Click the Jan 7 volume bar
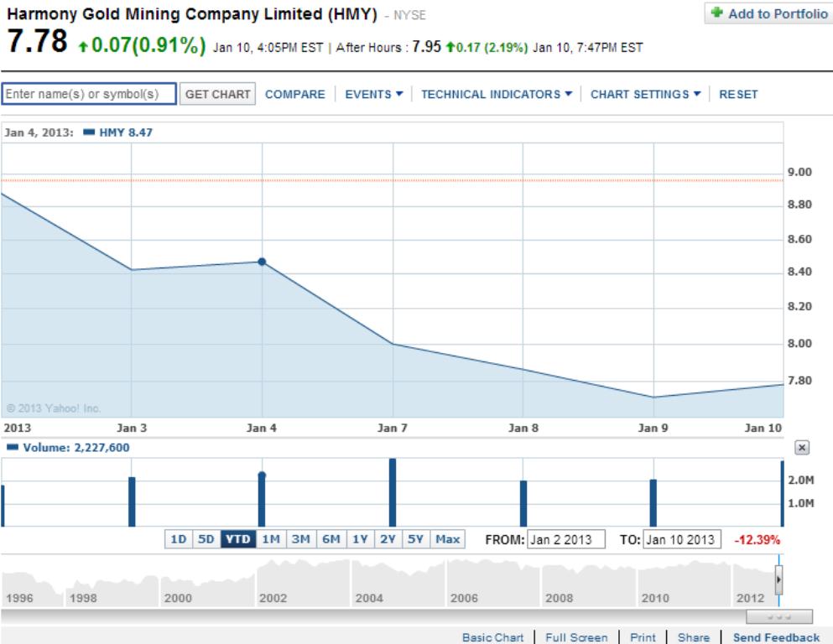The image size is (833, 644). click(x=393, y=492)
